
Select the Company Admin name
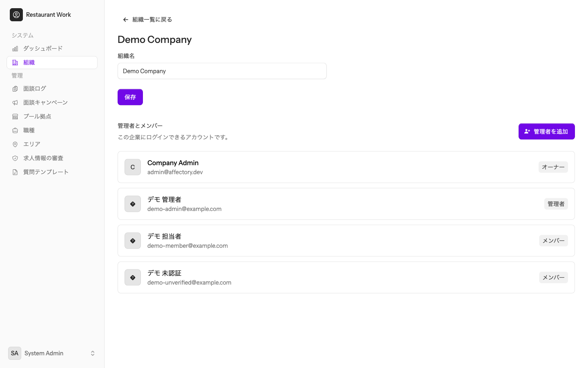pos(173,163)
